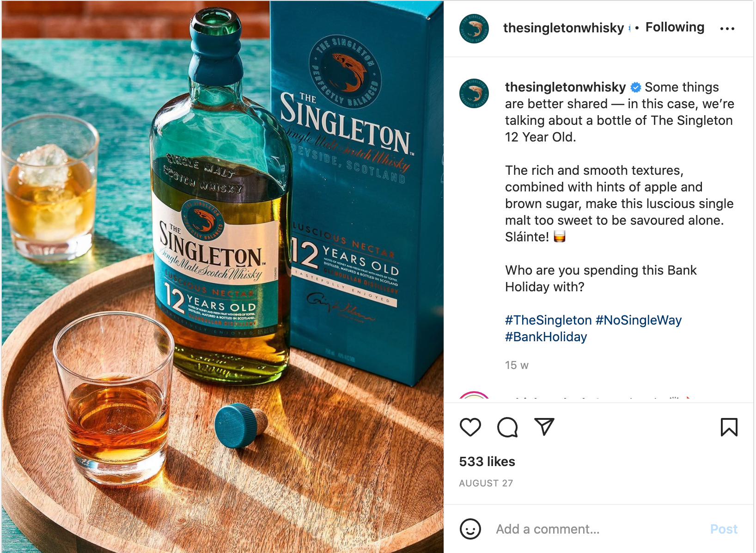
Task: Open the three-dot more options menu
Action: (x=727, y=29)
